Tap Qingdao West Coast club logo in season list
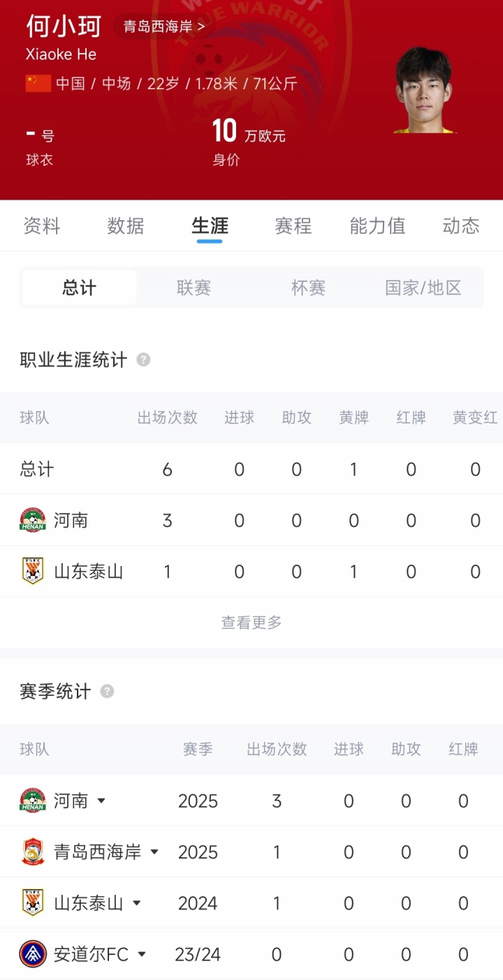This screenshot has height=980, width=503. click(33, 852)
